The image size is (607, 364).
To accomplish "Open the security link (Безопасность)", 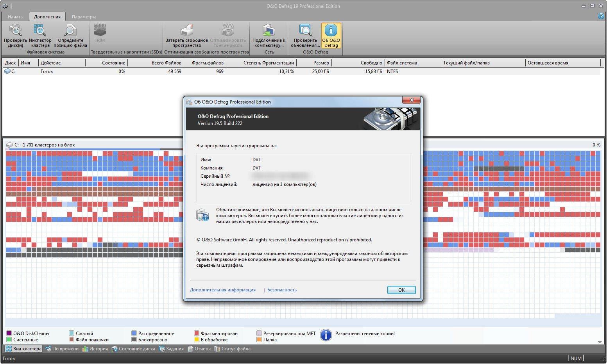I will [x=282, y=290].
